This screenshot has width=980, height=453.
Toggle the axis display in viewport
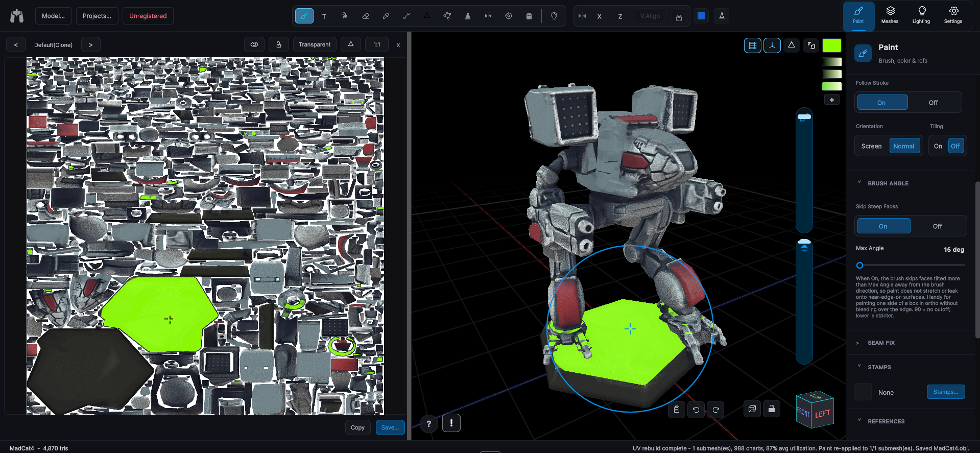[x=772, y=45]
